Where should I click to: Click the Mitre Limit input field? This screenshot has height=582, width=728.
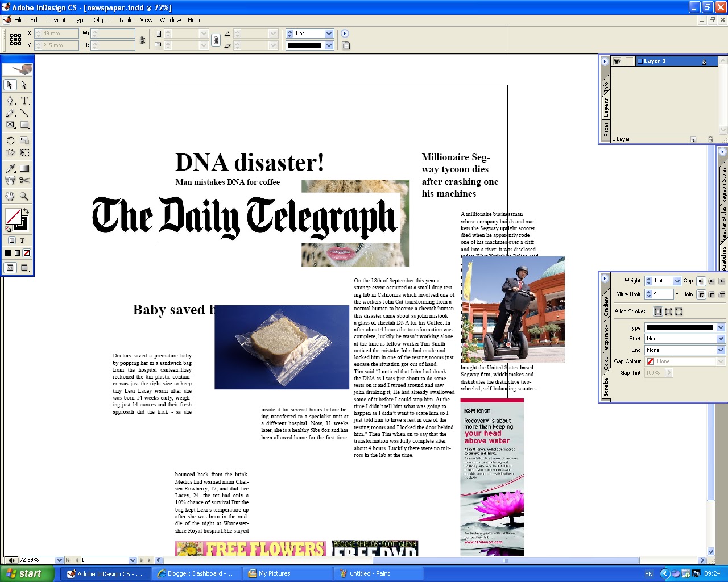pos(663,294)
